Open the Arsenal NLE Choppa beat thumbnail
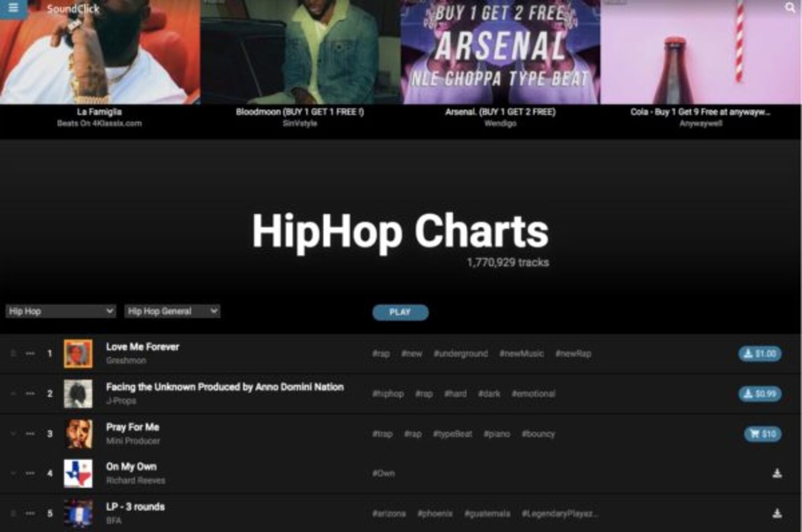Screen dimensions: 802x532 click(x=500, y=53)
